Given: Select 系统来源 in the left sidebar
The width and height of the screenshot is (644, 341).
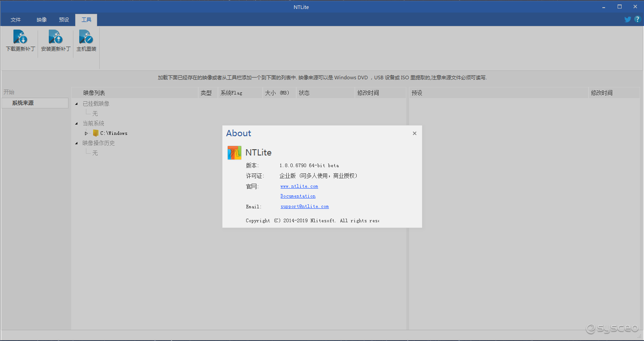Looking at the screenshot, I should (x=35, y=103).
